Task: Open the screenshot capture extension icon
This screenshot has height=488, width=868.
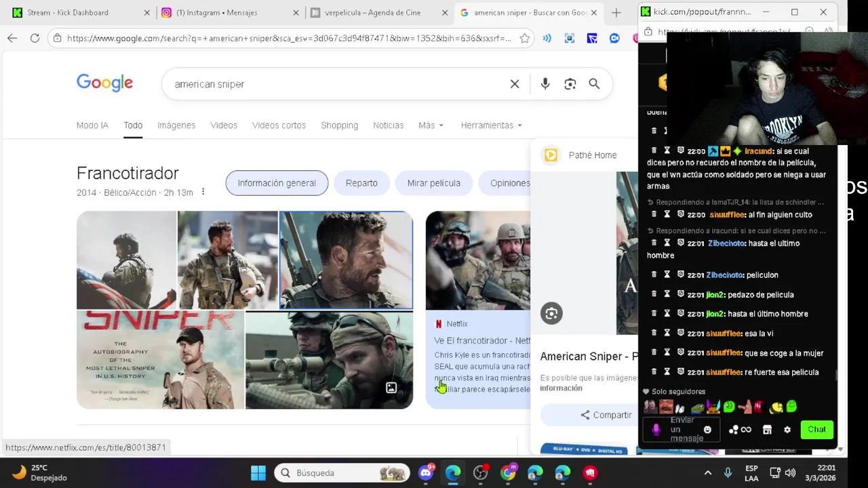Action: pyautogui.click(x=570, y=39)
